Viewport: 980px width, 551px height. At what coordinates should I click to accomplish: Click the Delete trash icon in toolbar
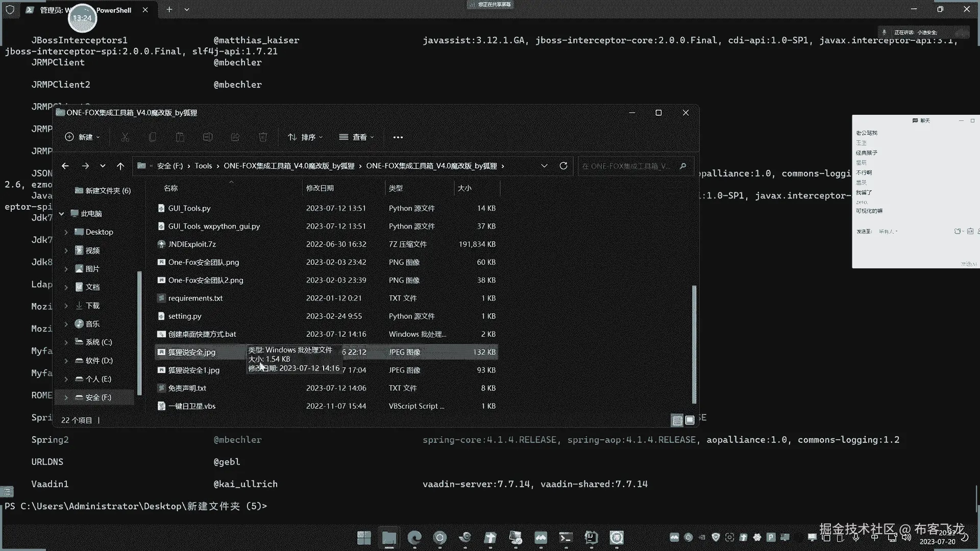[263, 137]
